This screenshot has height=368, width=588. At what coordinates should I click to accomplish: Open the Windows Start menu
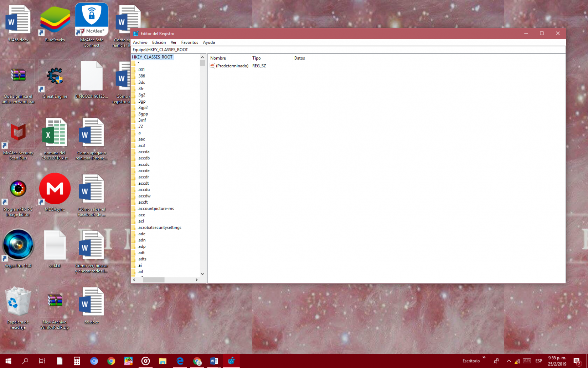pyautogui.click(x=8, y=361)
